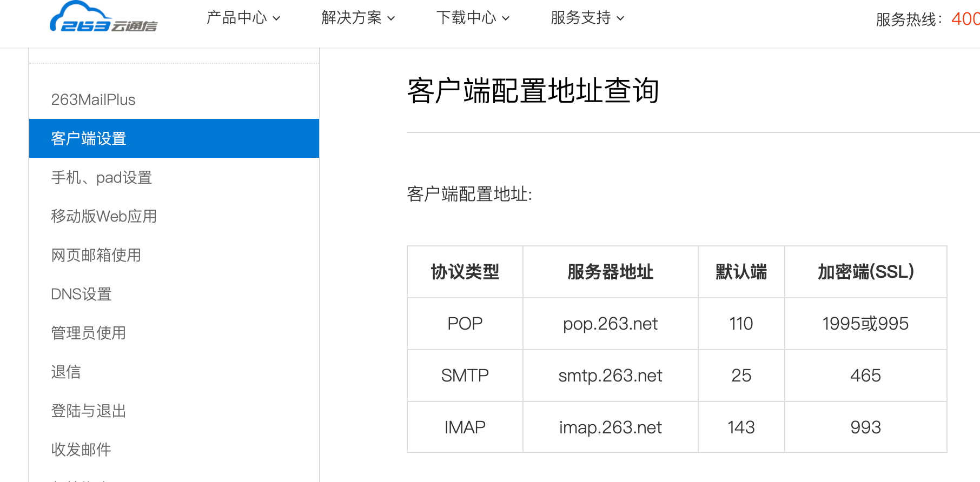The image size is (980, 482).
Task: Open the 下载中心 menu
Action: pos(466,18)
